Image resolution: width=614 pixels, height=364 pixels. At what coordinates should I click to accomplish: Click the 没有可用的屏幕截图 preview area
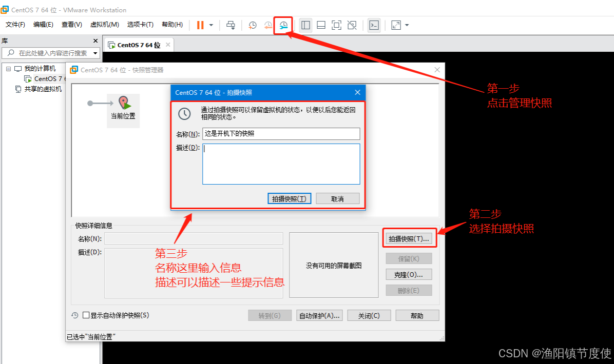click(x=334, y=266)
